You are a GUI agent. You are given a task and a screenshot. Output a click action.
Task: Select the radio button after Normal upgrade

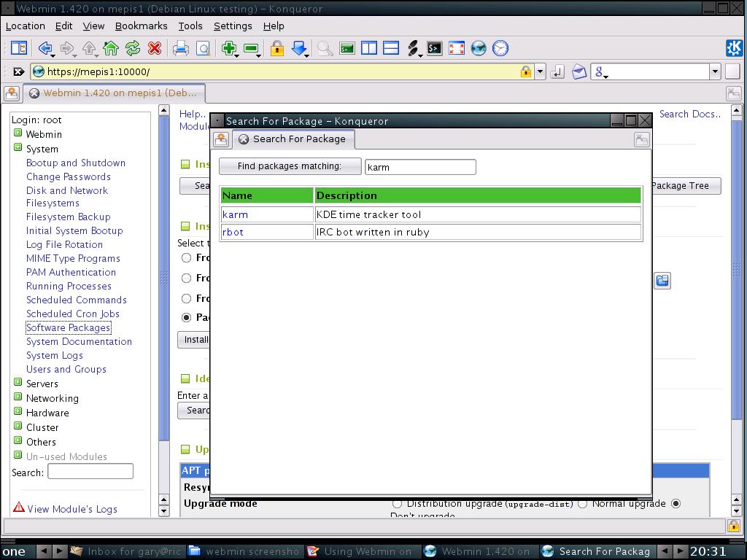pos(676,503)
